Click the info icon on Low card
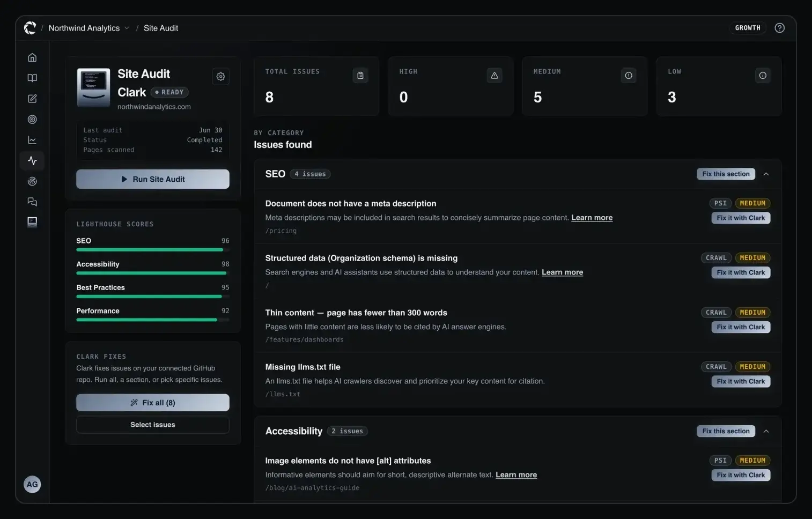 click(x=763, y=76)
